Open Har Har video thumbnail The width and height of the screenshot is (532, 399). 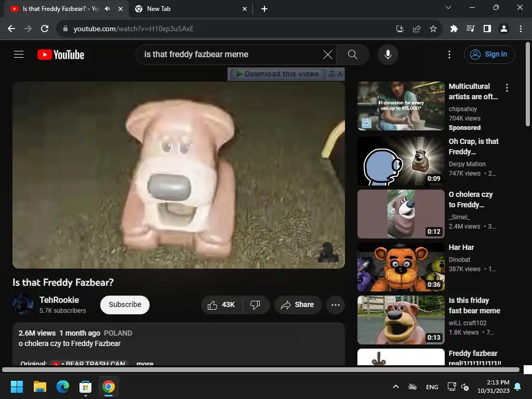(401, 267)
